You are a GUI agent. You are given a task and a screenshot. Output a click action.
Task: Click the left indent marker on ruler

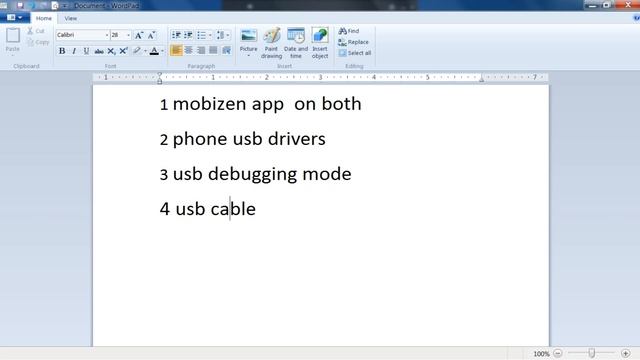coord(160,78)
